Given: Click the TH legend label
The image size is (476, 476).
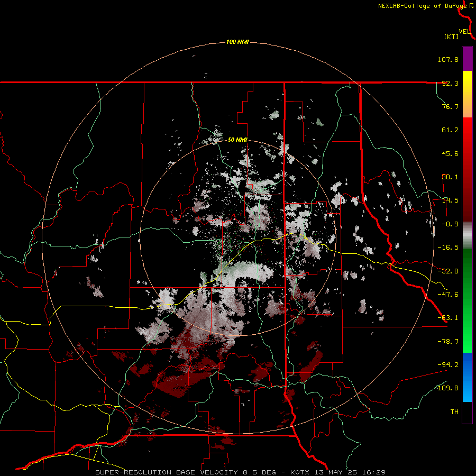Looking at the screenshot, I should 454,411.
